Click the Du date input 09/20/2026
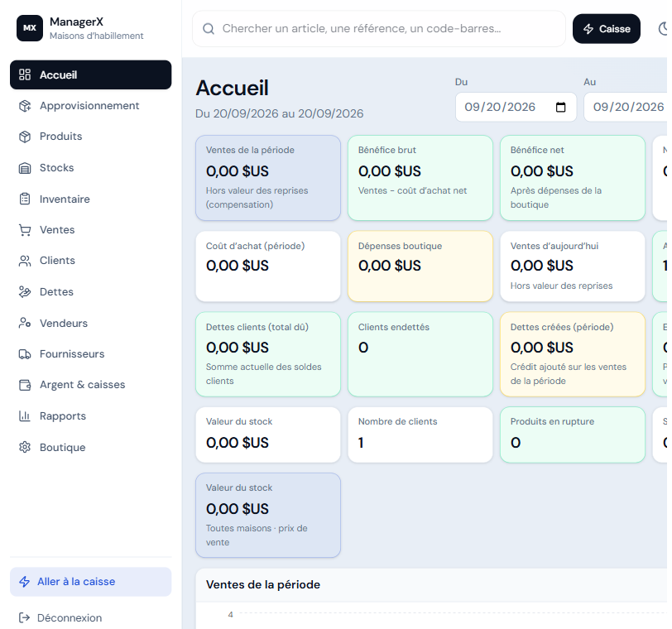Screen dimensions: 672x629 (516, 107)
